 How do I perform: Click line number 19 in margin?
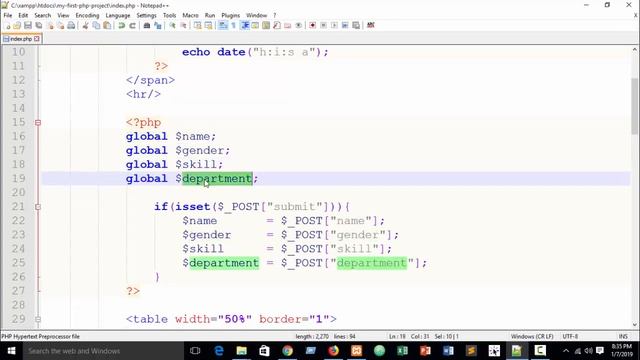coord(18,178)
